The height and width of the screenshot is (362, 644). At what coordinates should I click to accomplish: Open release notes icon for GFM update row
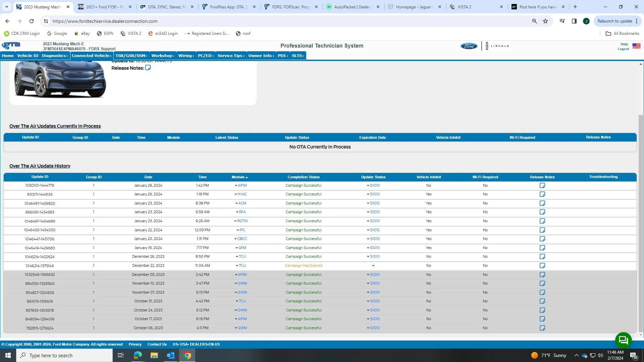(542, 248)
